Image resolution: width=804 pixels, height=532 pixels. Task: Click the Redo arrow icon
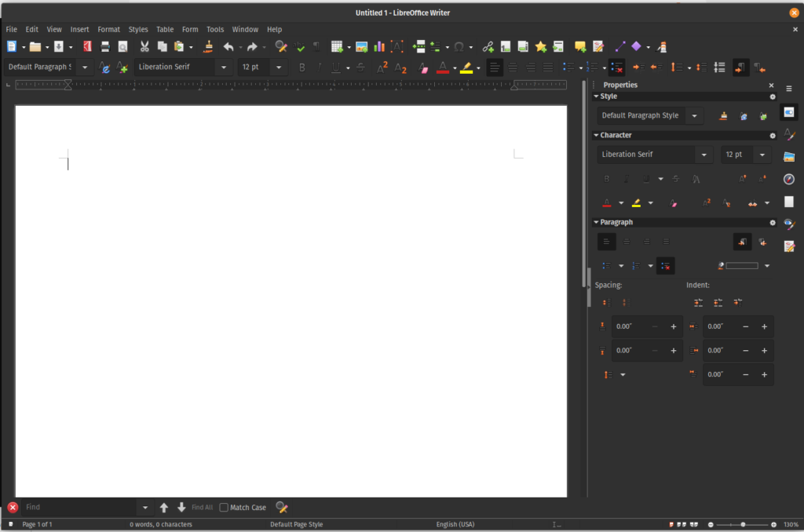252,46
